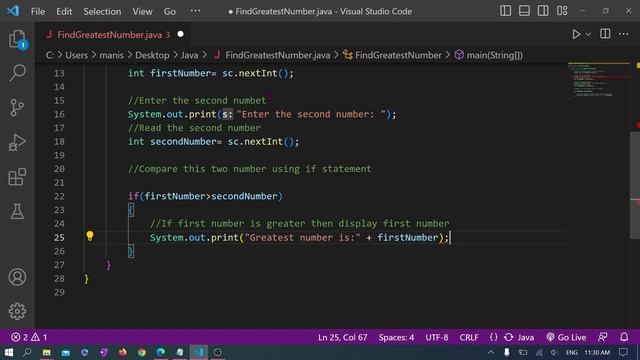Open the Extensions view
The height and width of the screenshot is (360, 640).
(17, 177)
